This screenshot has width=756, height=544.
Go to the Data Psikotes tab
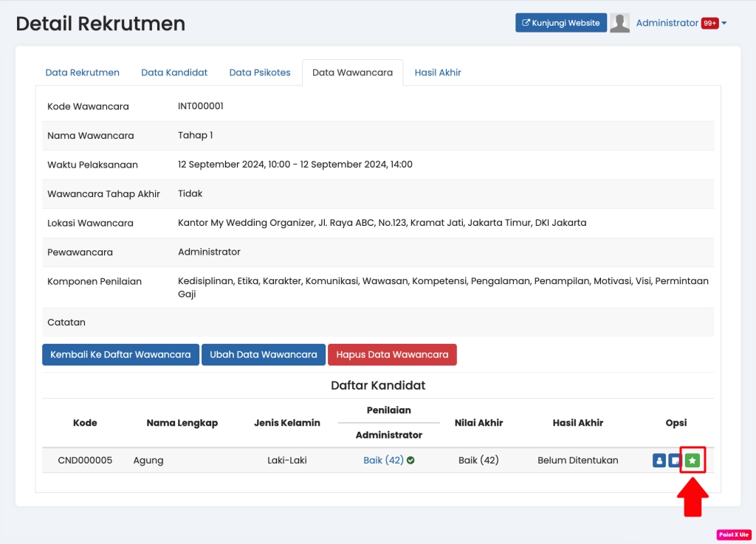pos(260,72)
